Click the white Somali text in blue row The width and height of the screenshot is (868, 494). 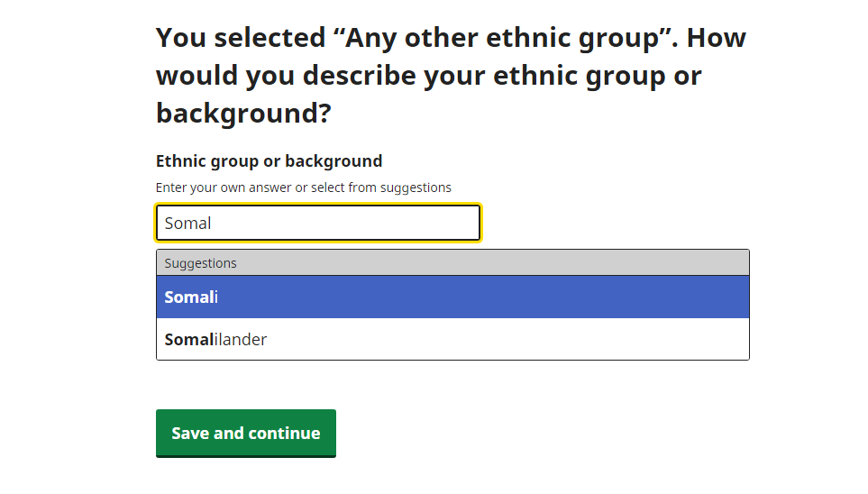point(191,297)
